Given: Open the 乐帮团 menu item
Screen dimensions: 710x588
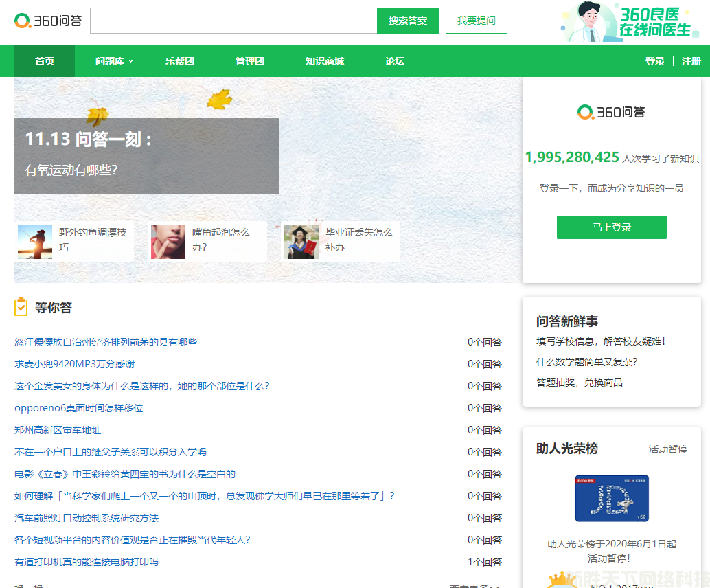Looking at the screenshot, I should click(x=180, y=61).
